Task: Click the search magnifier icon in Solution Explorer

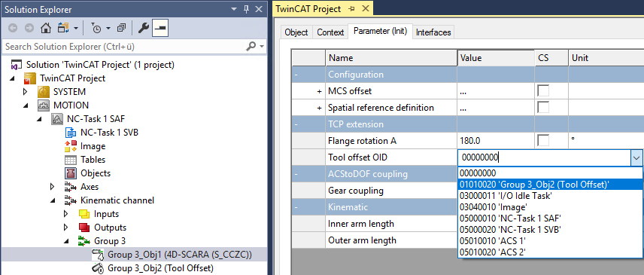Action: [251, 47]
